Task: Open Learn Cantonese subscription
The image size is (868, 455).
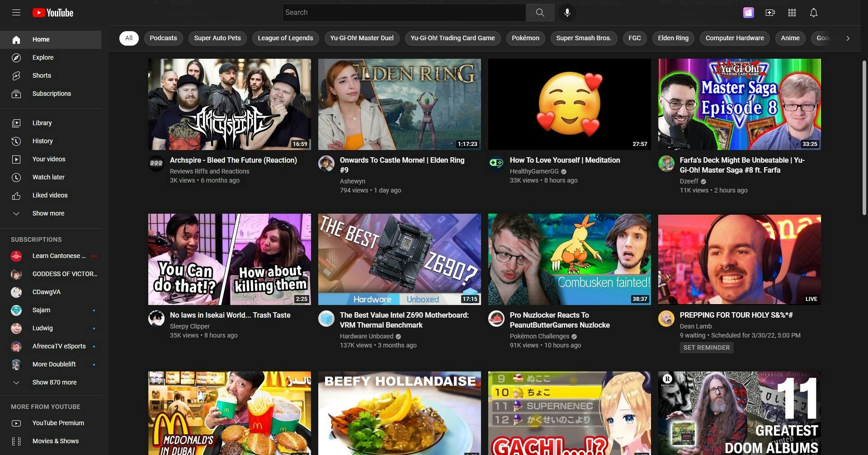Action: [51, 256]
